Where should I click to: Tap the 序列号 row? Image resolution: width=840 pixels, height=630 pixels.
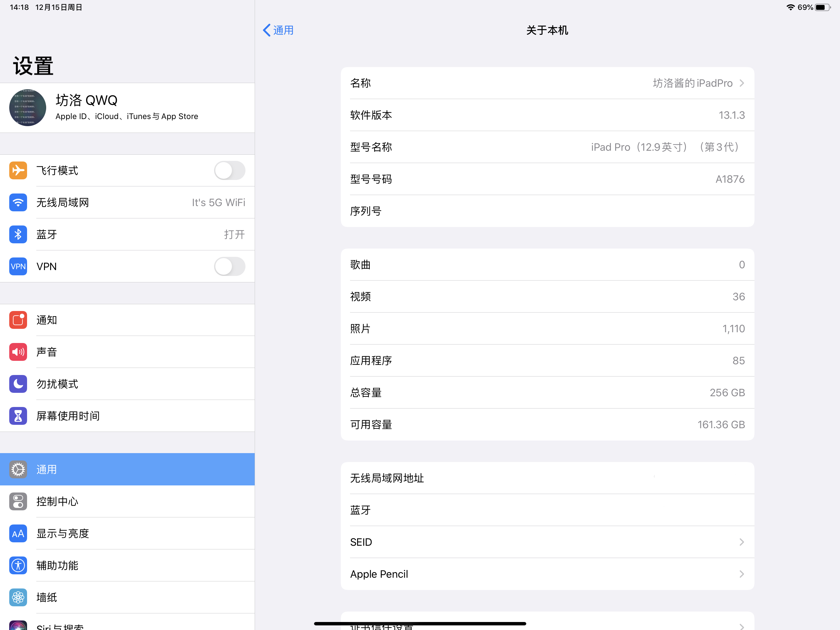tap(547, 211)
